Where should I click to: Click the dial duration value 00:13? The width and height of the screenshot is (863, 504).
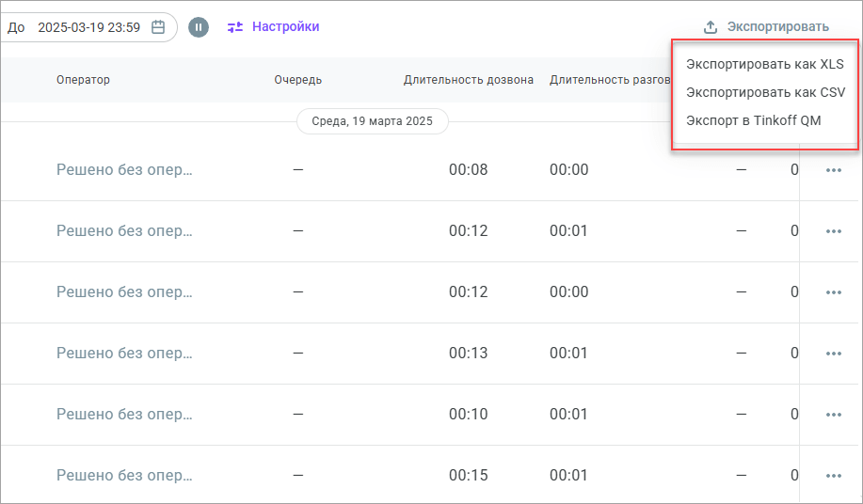(x=469, y=353)
